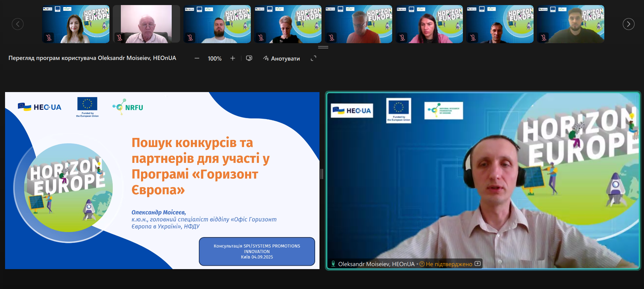This screenshot has height=289, width=644.
Task: Click the Консультація SPI/SYSTEMS PROMOTIONS box
Action: point(257,252)
